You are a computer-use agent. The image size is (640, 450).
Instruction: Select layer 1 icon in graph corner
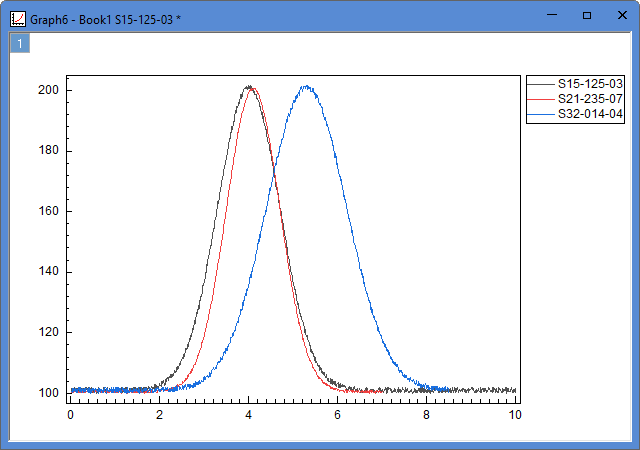[20, 44]
